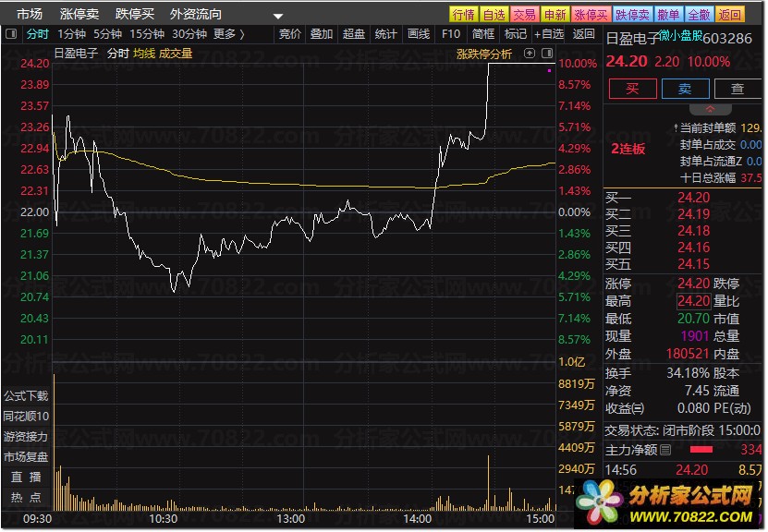This screenshot has height=532, width=768.
Task: Open the 市场 menu
Action: tap(30, 14)
